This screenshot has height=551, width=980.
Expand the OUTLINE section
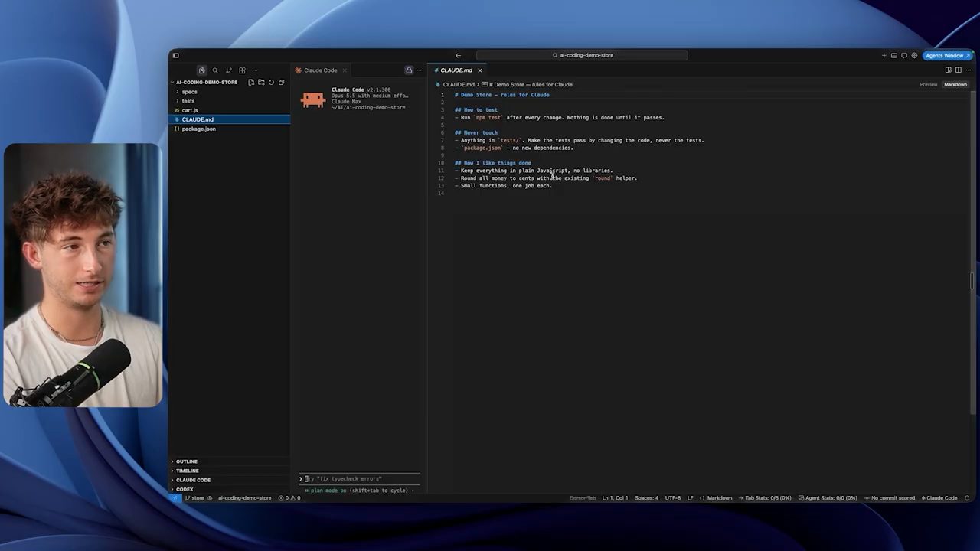pyautogui.click(x=230, y=461)
